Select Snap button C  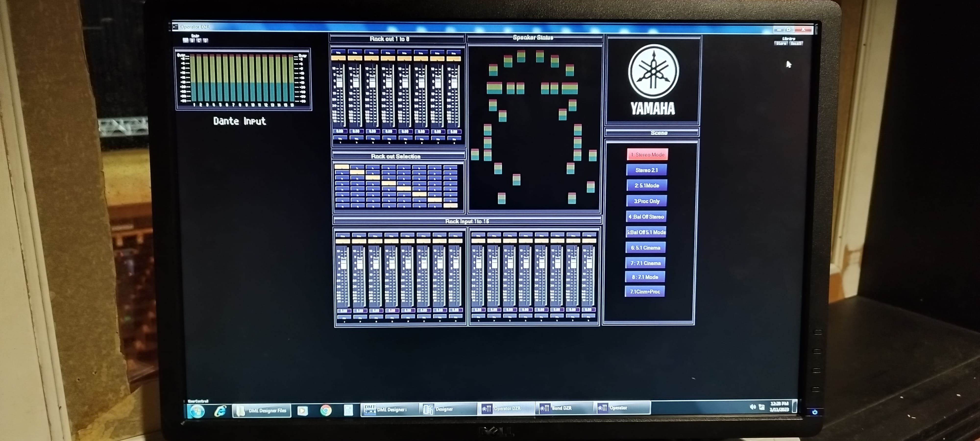(199, 40)
